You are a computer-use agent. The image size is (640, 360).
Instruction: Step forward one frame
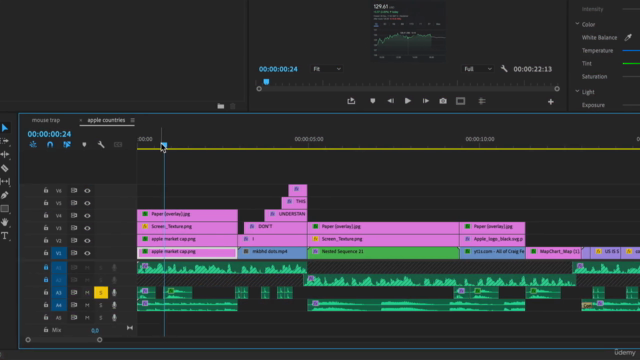coord(425,101)
